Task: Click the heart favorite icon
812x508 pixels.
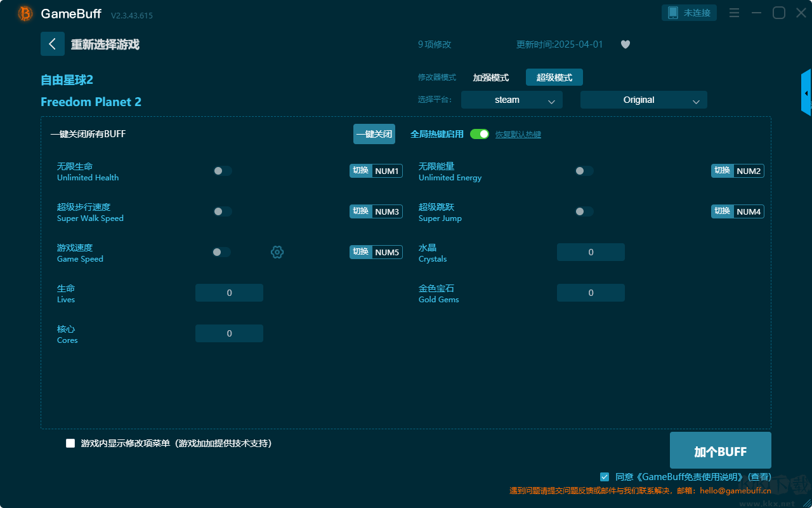Action: click(x=625, y=44)
